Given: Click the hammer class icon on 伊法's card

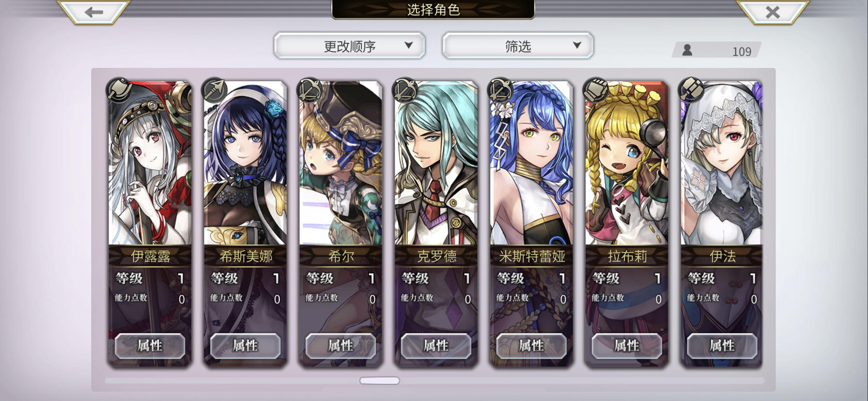Looking at the screenshot, I should 691,90.
